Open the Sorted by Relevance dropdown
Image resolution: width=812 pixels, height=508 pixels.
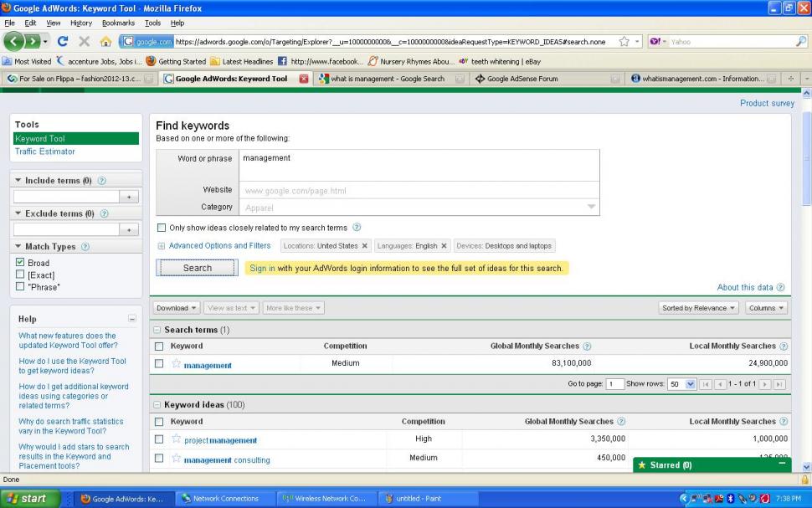[698, 308]
